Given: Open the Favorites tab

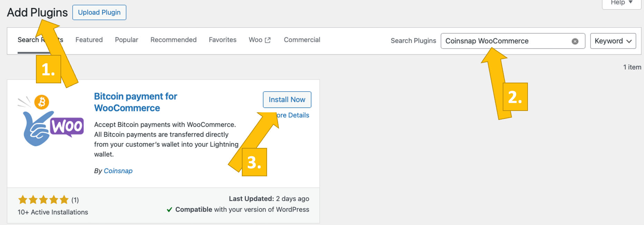Looking at the screenshot, I should click(222, 40).
